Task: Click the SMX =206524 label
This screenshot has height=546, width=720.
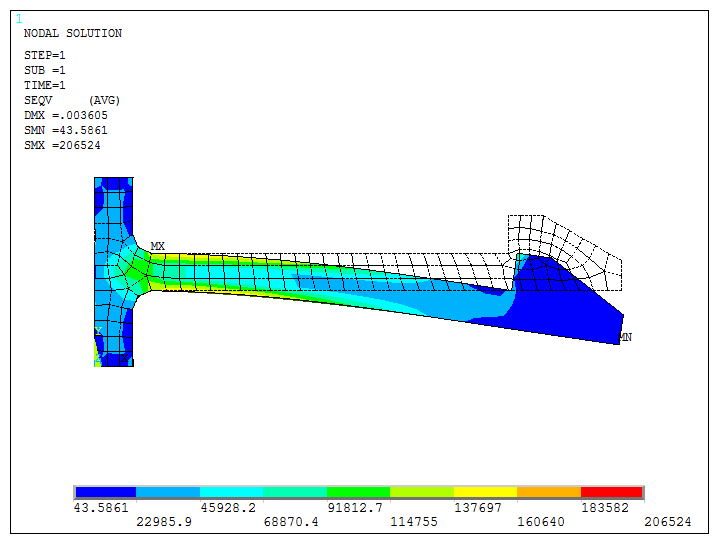Action: click(x=62, y=146)
